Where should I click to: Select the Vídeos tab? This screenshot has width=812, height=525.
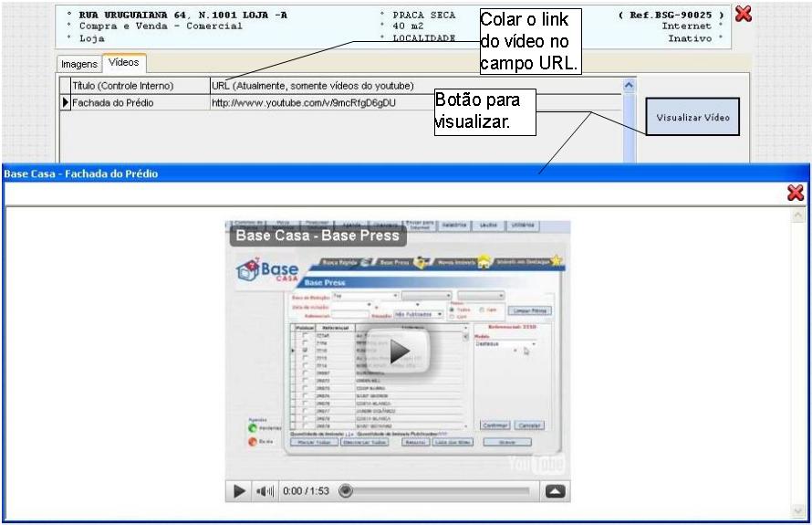[123, 63]
